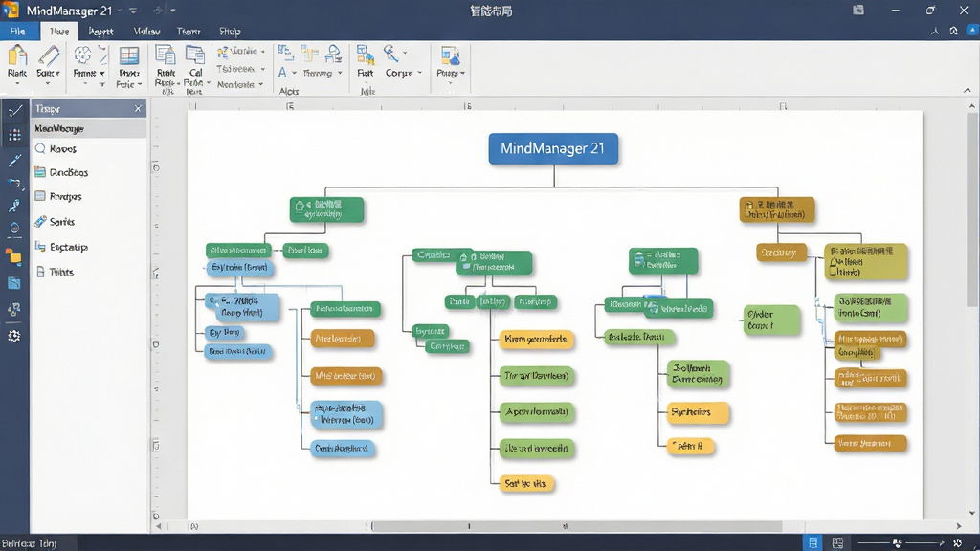Click the home icon in top right corner

[x=954, y=30]
